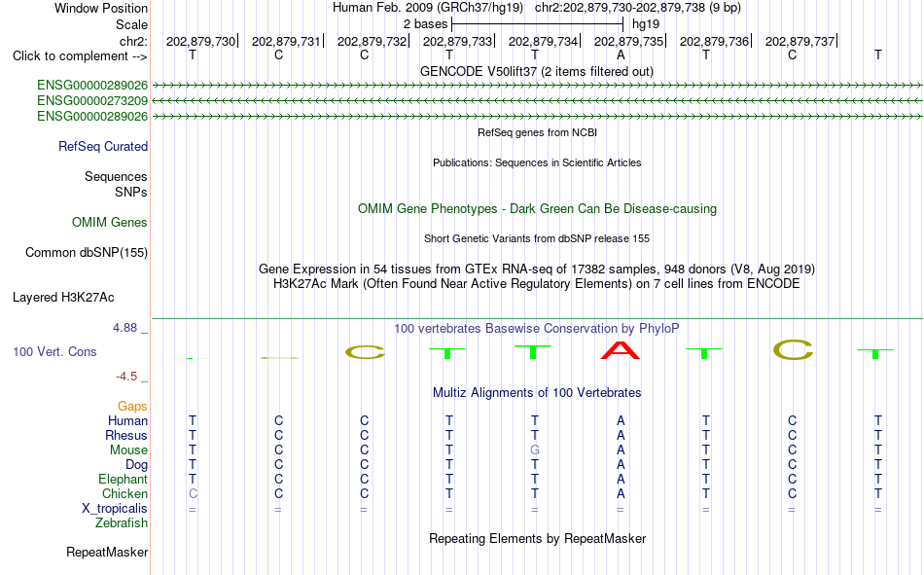Click the Gaps row label
The image size is (924, 575).
pos(132,406)
